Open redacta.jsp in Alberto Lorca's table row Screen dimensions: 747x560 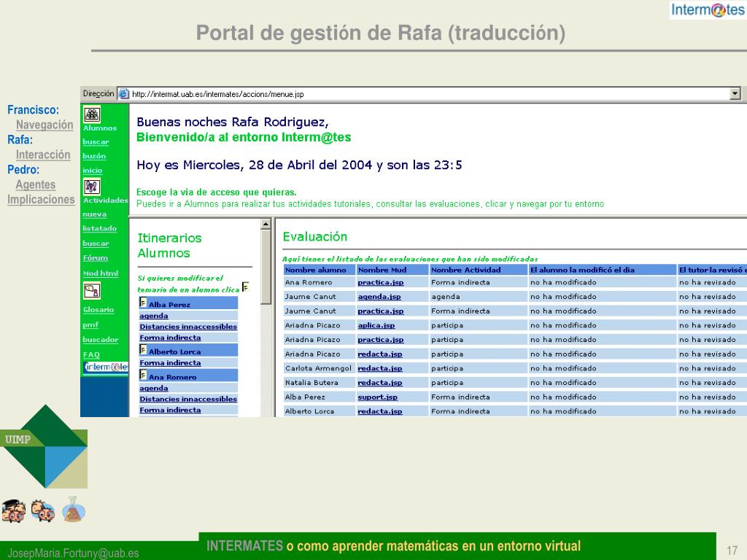(x=380, y=411)
